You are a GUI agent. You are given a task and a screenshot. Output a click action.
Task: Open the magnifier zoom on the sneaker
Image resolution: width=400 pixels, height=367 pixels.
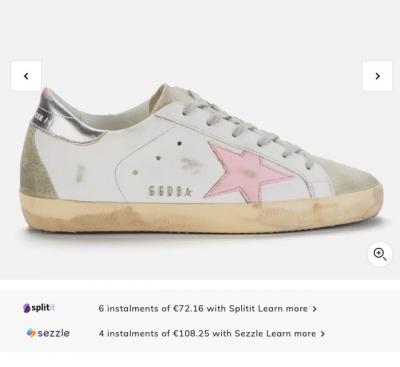(380, 254)
